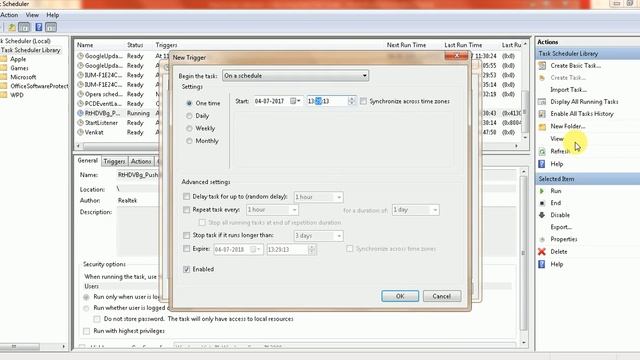Click the expire time spinner arrows
This screenshot has width=640, height=360.
coord(312,249)
